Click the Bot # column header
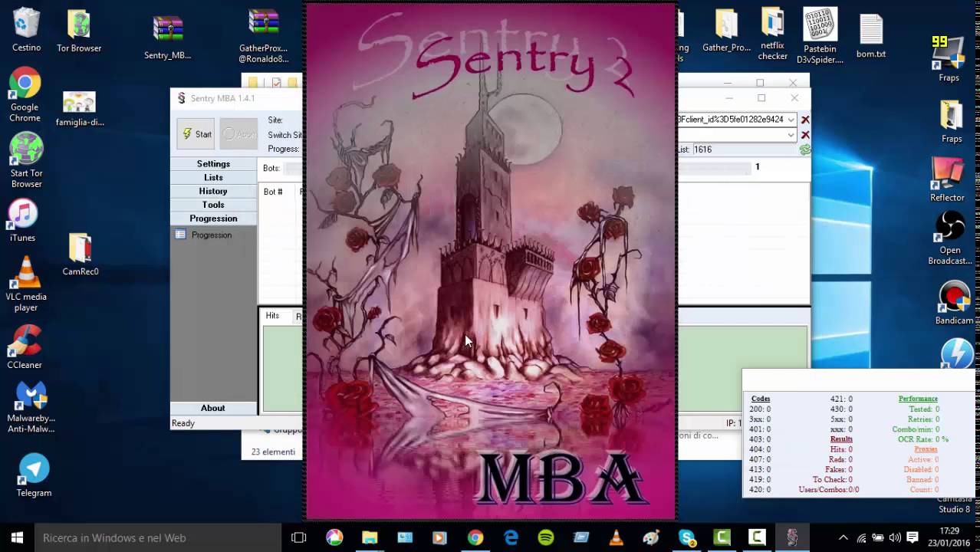The height and width of the screenshot is (552, 980). click(274, 192)
